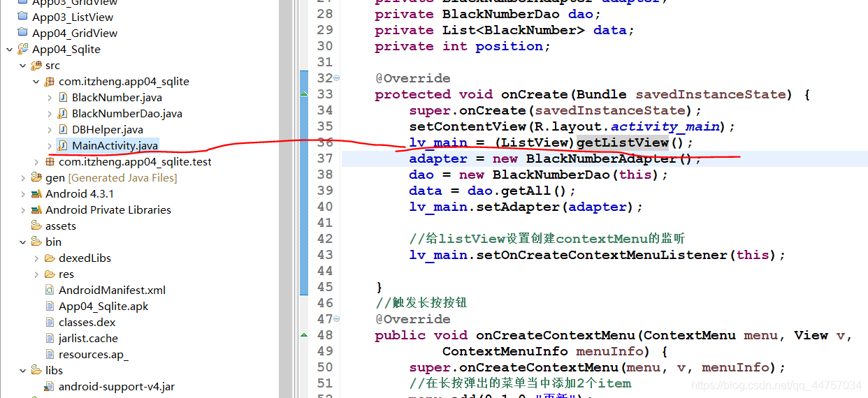868x398 pixels.
Task: Click the package icon of com.itzheng.app04_sqlite
Action: [50, 81]
